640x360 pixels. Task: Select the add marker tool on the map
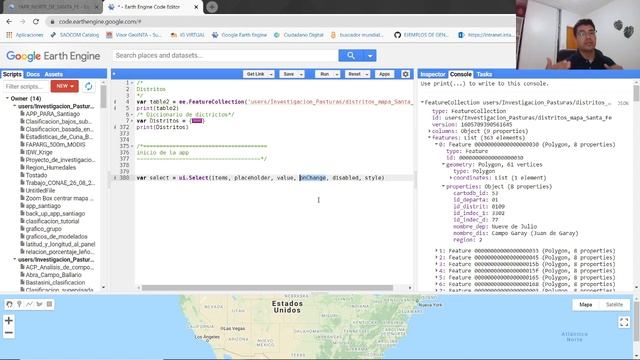pos(19,304)
